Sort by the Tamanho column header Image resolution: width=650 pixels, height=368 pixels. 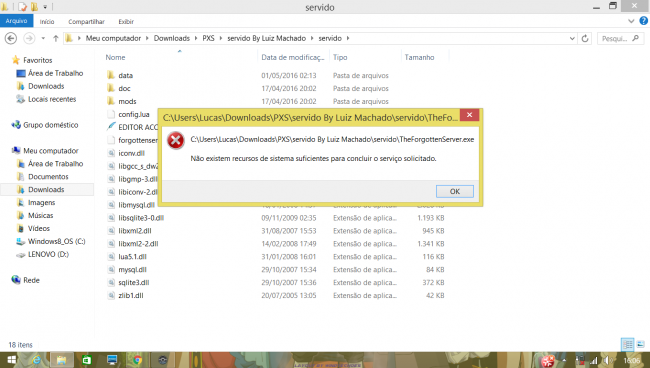coord(419,57)
